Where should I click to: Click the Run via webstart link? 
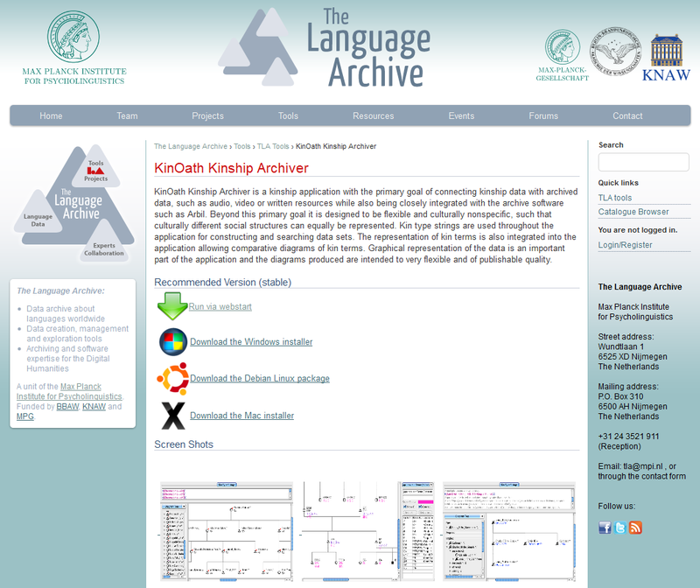point(220,307)
